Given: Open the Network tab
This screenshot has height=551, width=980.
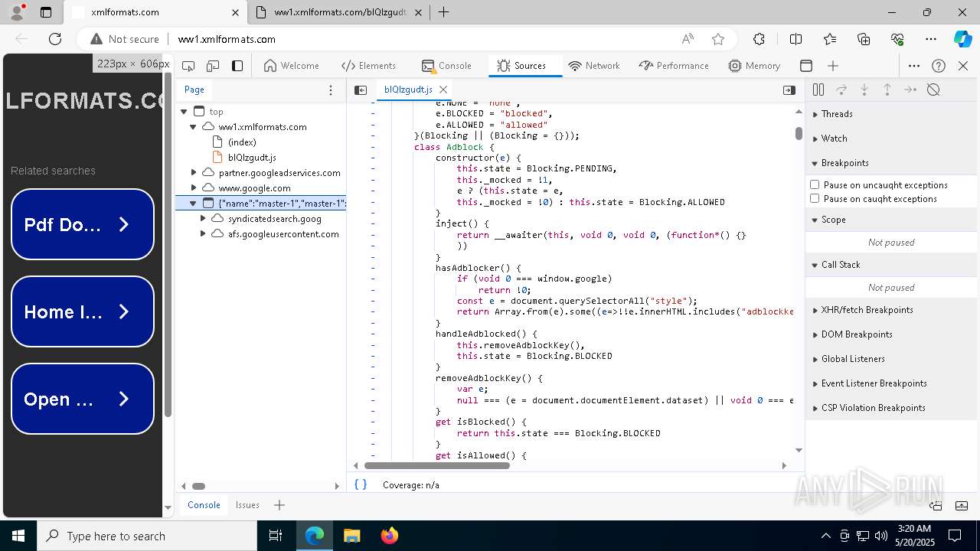Looking at the screenshot, I should click(x=594, y=66).
